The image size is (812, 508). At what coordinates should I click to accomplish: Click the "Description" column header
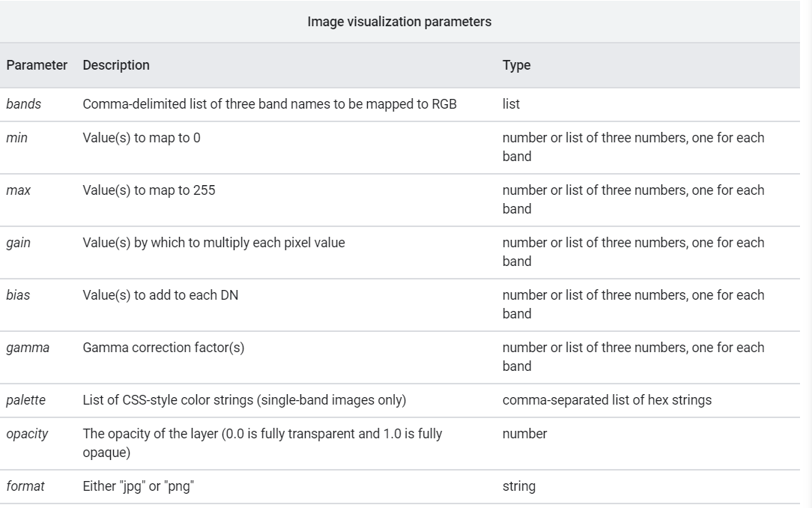(116, 65)
